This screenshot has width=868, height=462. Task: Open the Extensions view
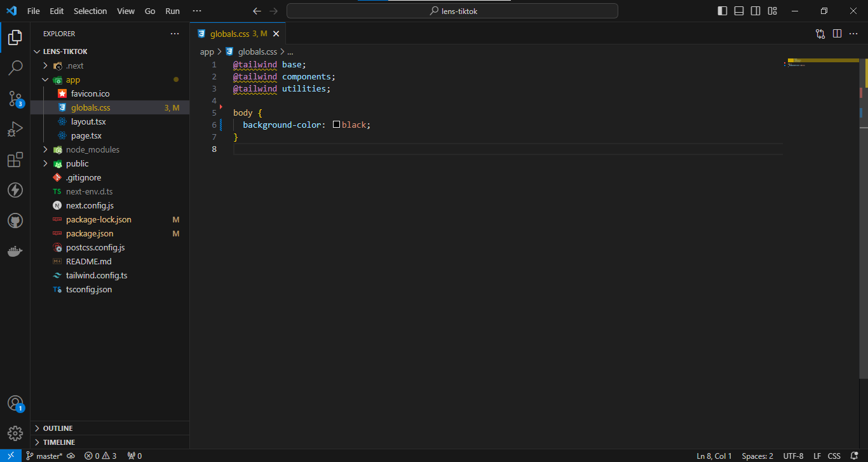(15, 160)
